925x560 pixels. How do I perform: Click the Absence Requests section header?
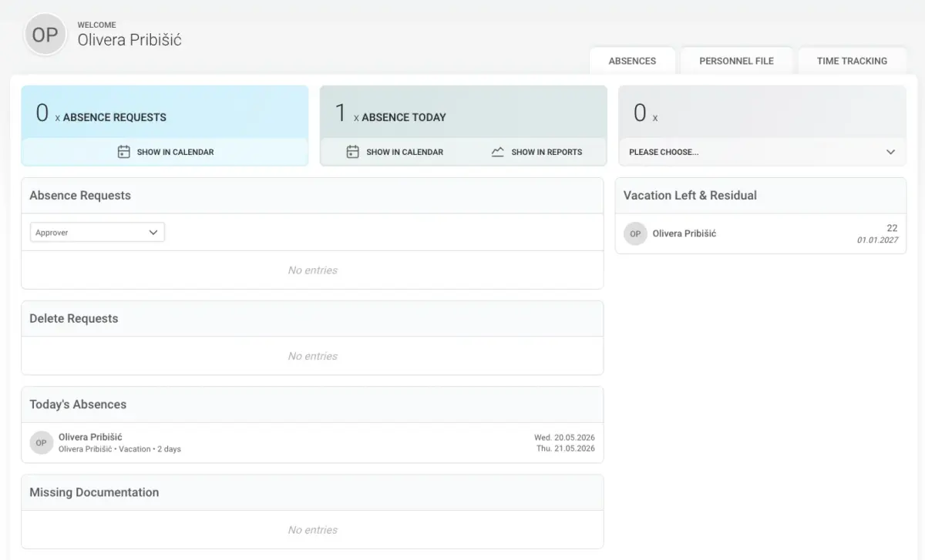pos(312,196)
